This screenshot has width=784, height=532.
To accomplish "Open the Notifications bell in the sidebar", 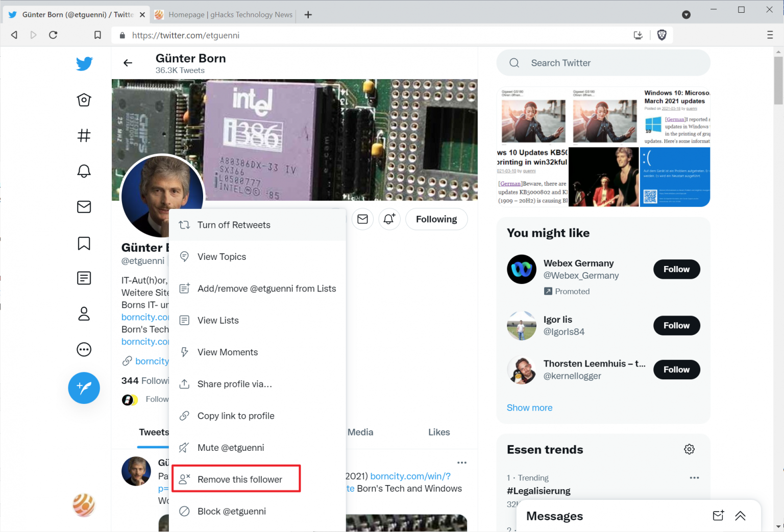I will coord(84,171).
